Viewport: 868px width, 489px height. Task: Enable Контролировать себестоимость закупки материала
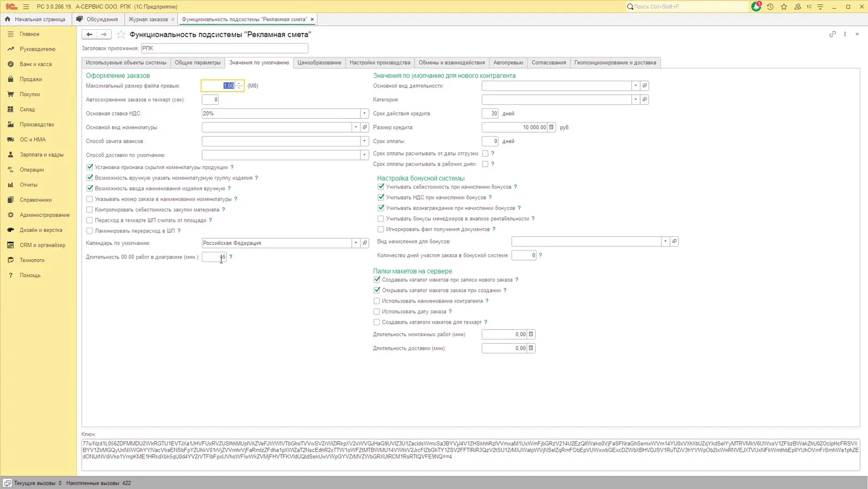pos(90,210)
